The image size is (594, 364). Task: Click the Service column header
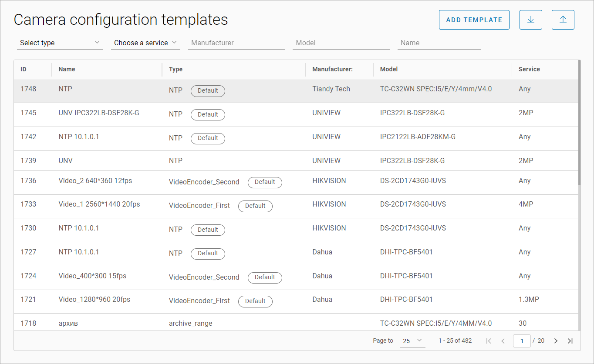(x=529, y=69)
